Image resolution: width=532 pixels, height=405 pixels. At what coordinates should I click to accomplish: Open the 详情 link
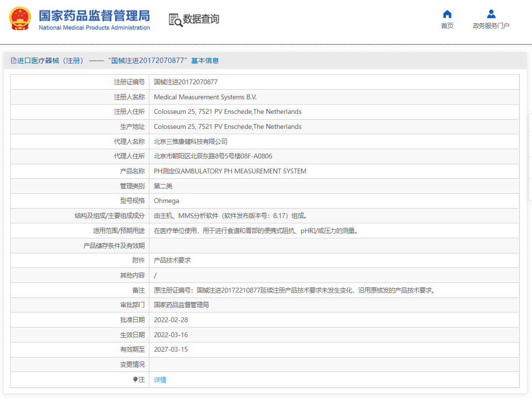tap(160, 380)
